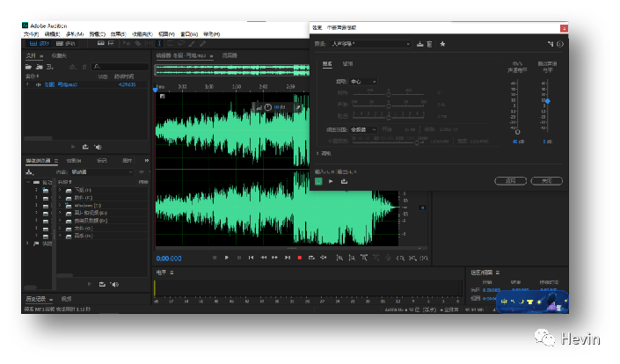The image size is (620, 364).
Task: Open the Effects (S) menu
Action: [x=118, y=34]
